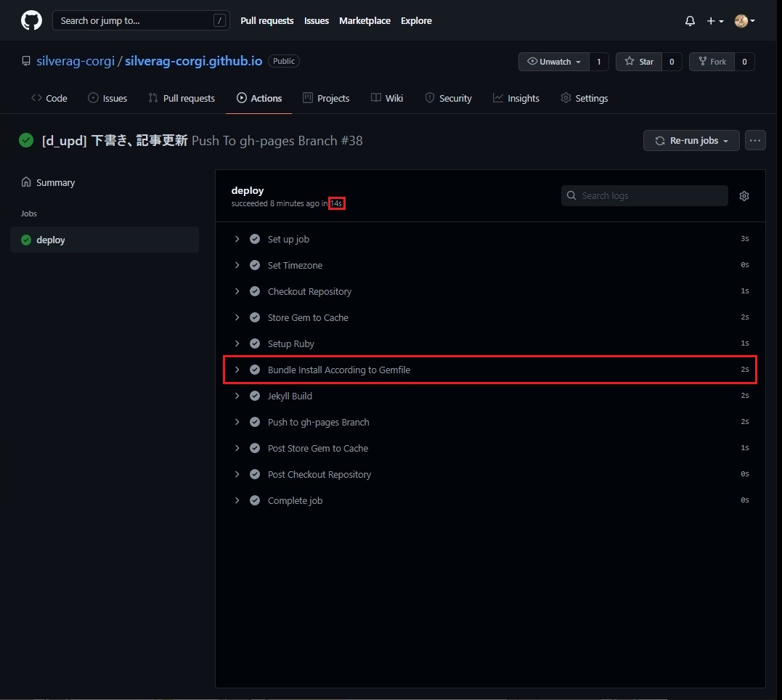The height and width of the screenshot is (700, 782).
Task: Fork the repository
Action: 712,62
